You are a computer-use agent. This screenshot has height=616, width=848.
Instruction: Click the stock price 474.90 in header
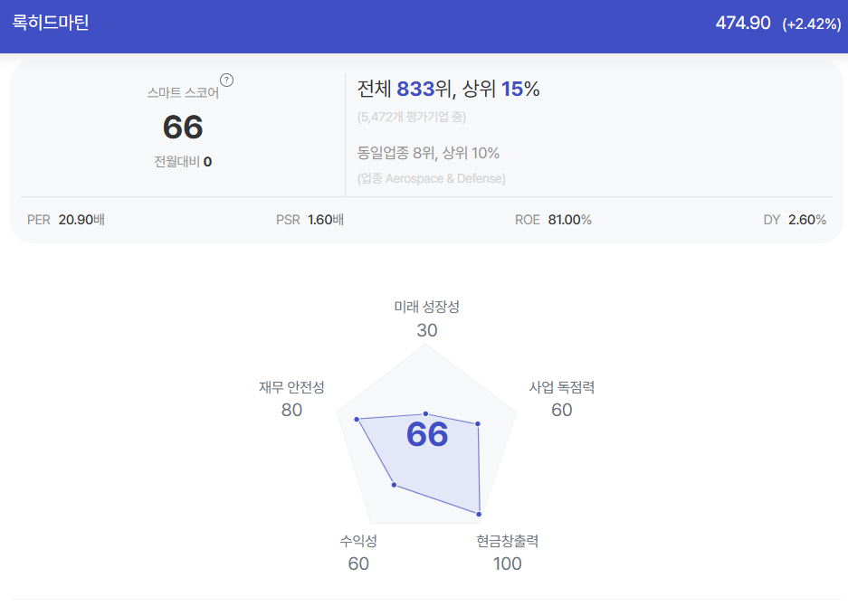click(742, 23)
